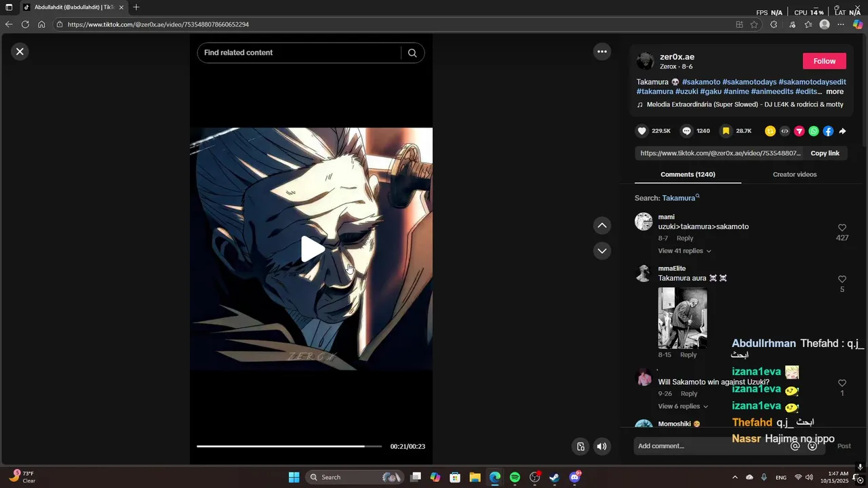Like 'Will Sakamoto win' comment heart

(x=842, y=383)
